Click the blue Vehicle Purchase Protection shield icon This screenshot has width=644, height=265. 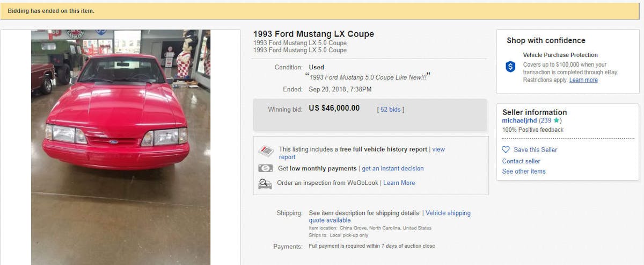pyautogui.click(x=511, y=67)
